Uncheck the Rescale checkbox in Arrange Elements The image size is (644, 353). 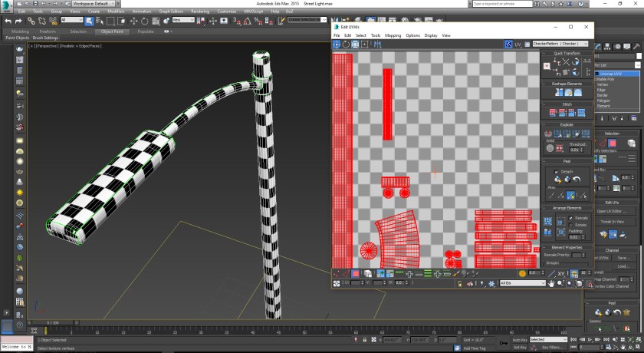(570, 217)
